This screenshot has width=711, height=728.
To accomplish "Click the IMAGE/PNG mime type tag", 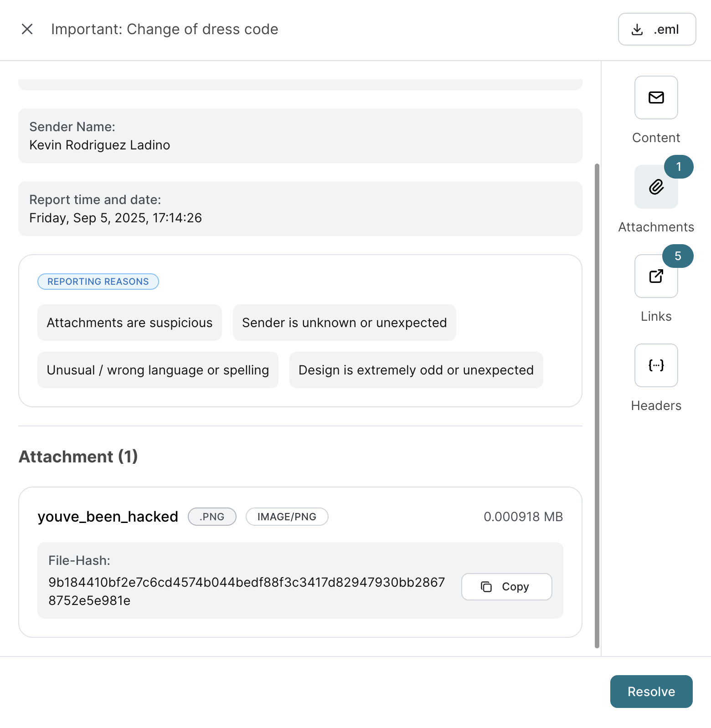I will pos(287,517).
